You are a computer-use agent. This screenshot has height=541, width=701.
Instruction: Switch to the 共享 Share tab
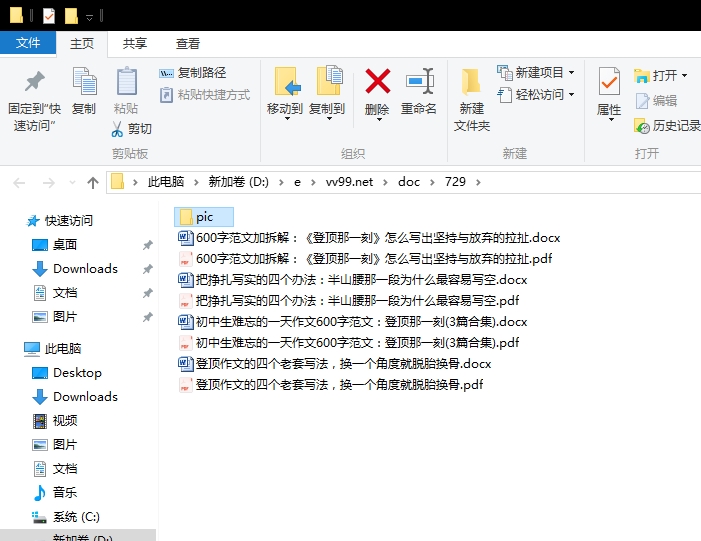[135, 43]
